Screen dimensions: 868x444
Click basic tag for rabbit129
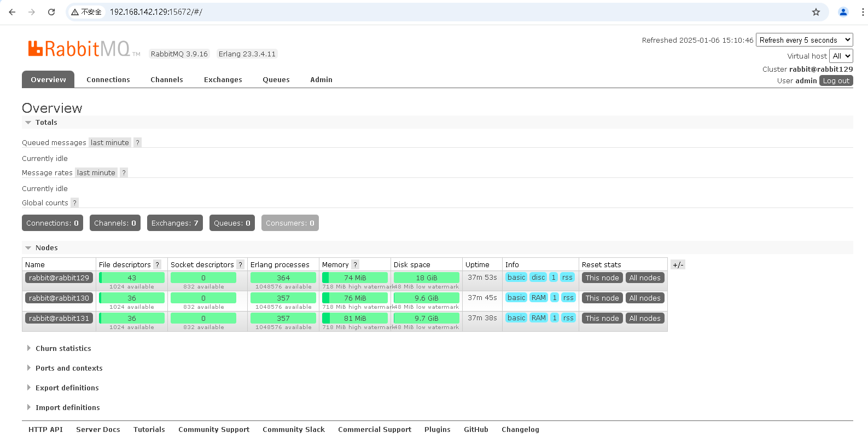coord(516,278)
